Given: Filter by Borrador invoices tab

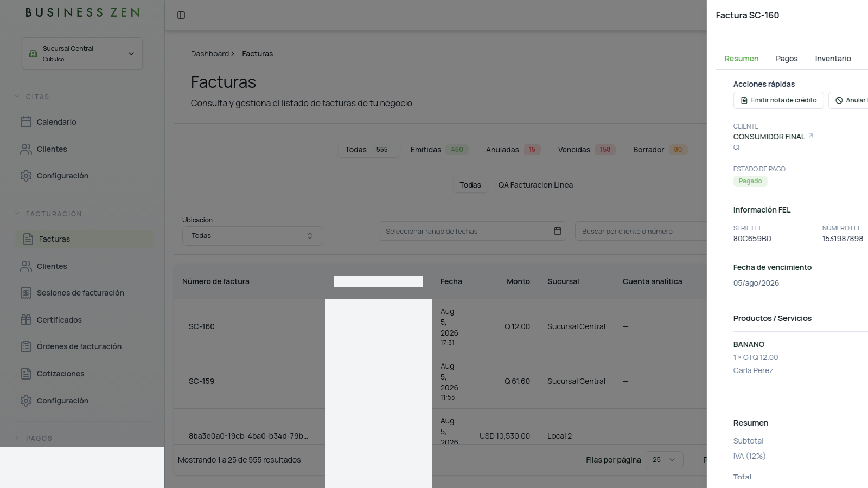Looking at the screenshot, I should [660, 150].
